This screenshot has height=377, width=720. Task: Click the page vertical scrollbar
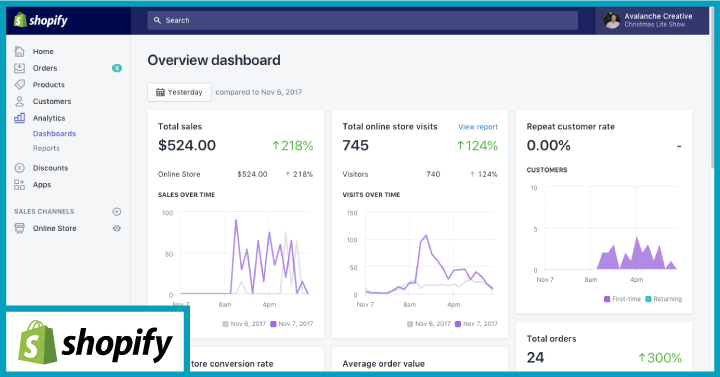click(x=711, y=87)
